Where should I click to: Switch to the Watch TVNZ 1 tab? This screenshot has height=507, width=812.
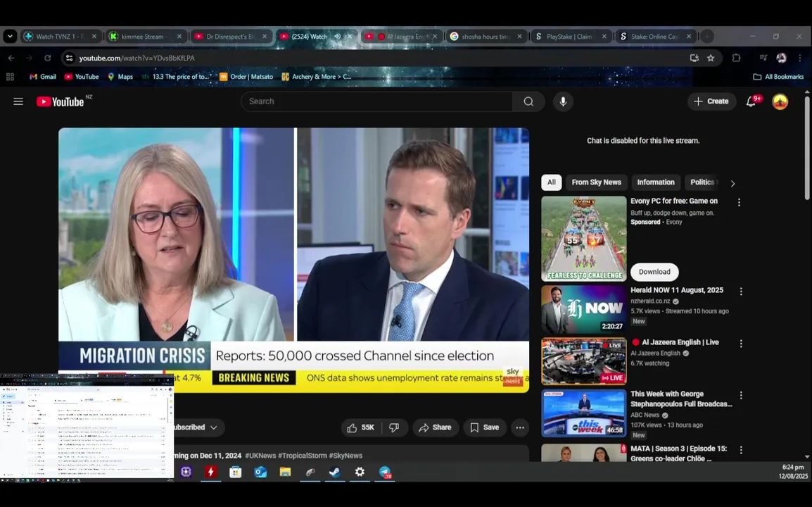tap(61, 37)
